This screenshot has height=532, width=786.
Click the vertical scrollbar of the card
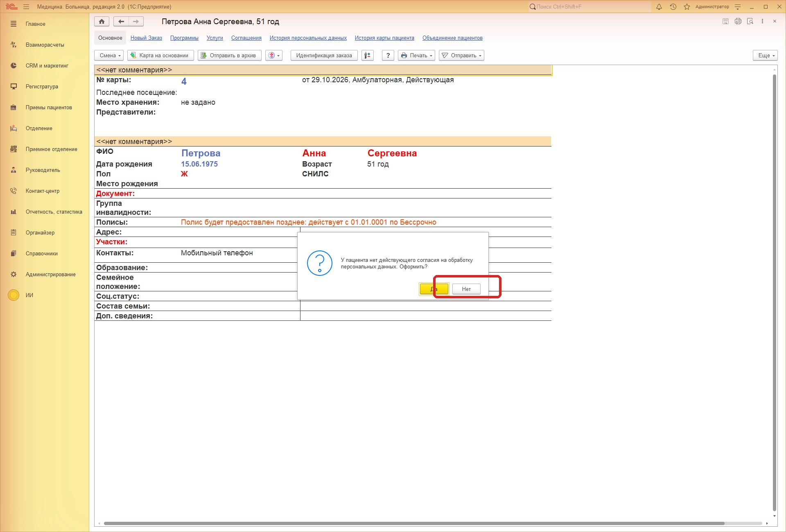click(x=775, y=293)
